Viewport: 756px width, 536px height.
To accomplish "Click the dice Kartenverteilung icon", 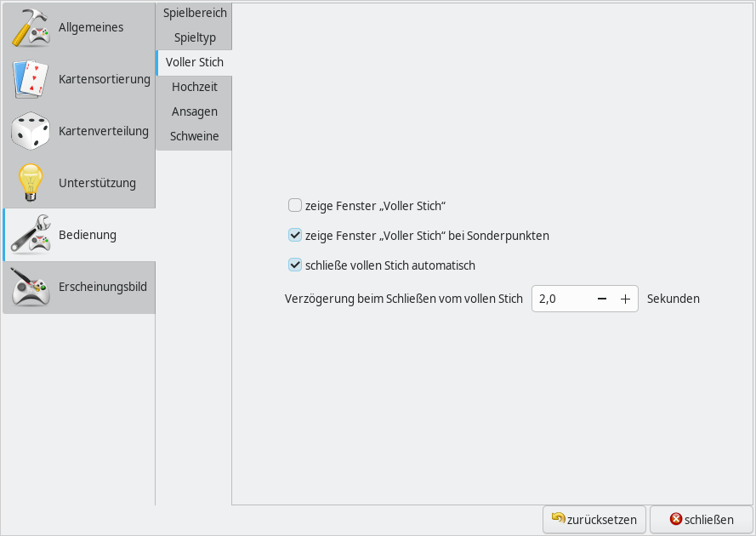I will (x=31, y=131).
